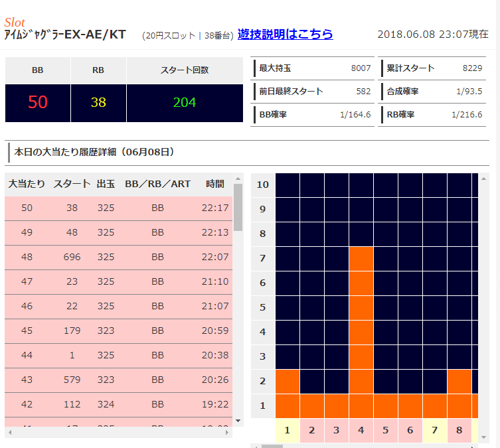Click the history table's scroll up arrow
500x448 pixels.
tap(238, 179)
